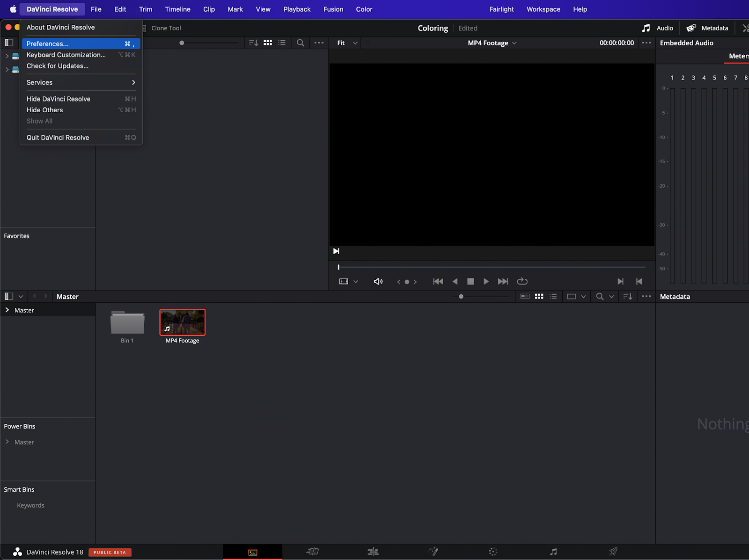Click the media storage search icon
Screen dimensions: 749x560
pyautogui.click(x=301, y=43)
